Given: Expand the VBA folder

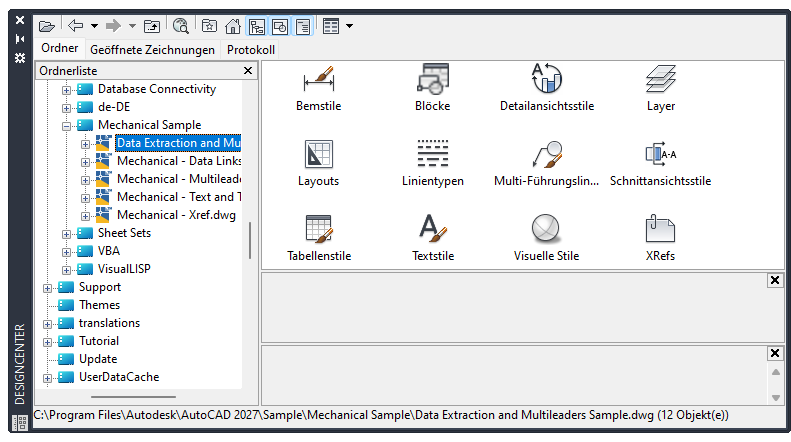Looking at the screenshot, I should pyautogui.click(x=66, y=252).
